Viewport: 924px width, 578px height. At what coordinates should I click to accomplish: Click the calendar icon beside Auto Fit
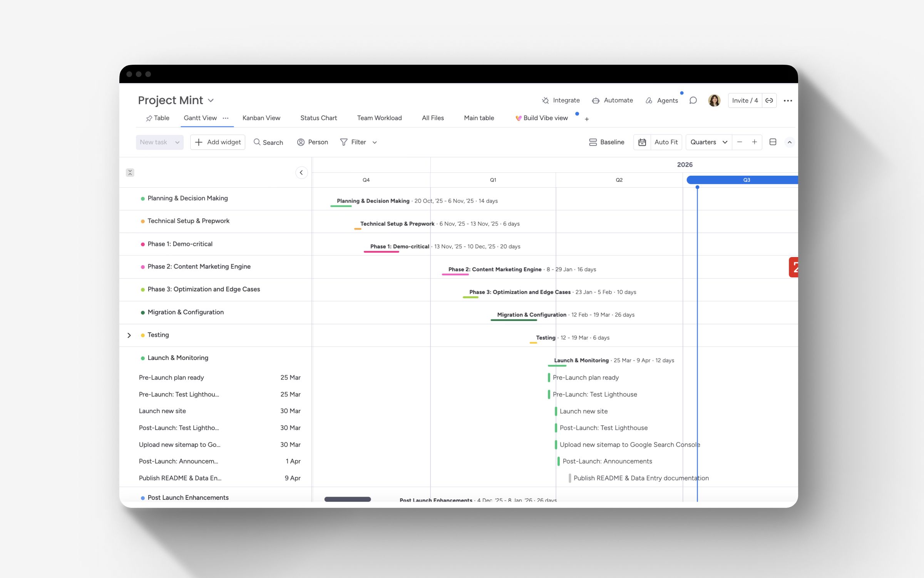(642, 142)
